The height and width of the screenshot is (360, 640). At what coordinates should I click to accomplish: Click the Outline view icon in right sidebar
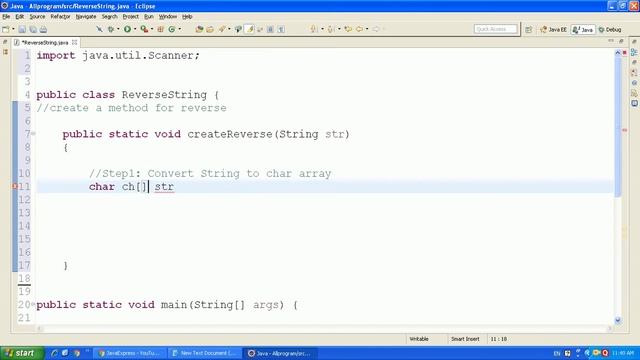pos(634,52)
